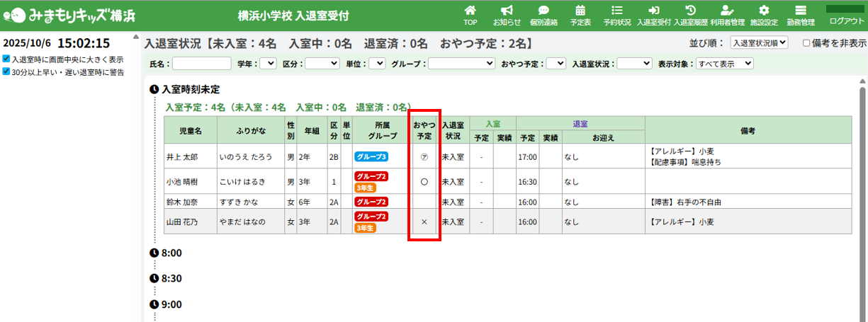Open 個別連絡 chat bubble icon
This screenshot has height=322, width=868.
[543, 11]
